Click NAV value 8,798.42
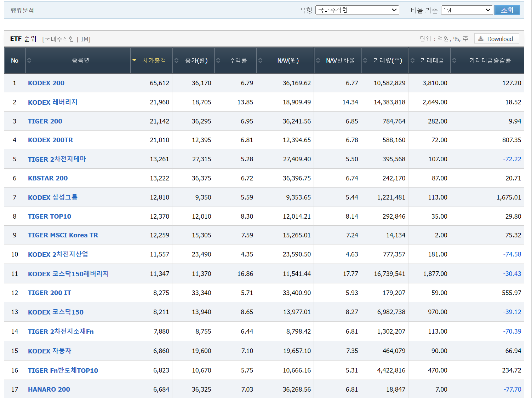Screen dimensions: 532x398 (298, 331)
